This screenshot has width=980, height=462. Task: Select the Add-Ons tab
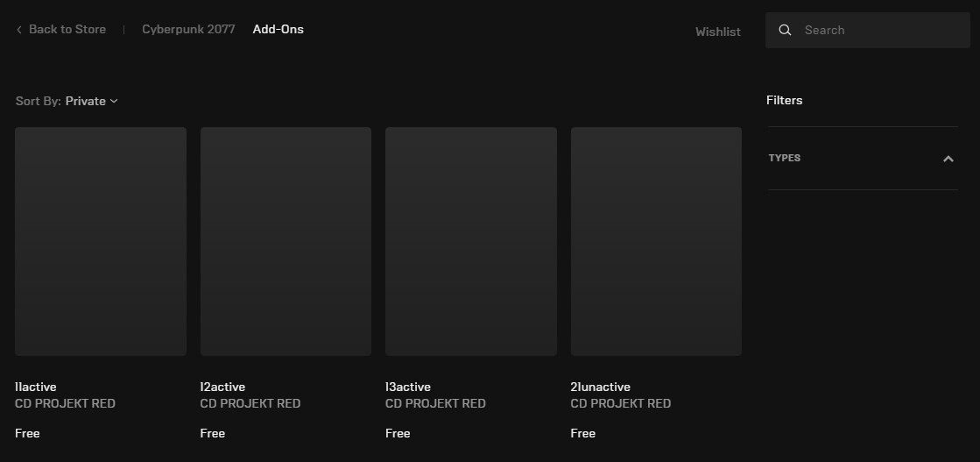278,29
